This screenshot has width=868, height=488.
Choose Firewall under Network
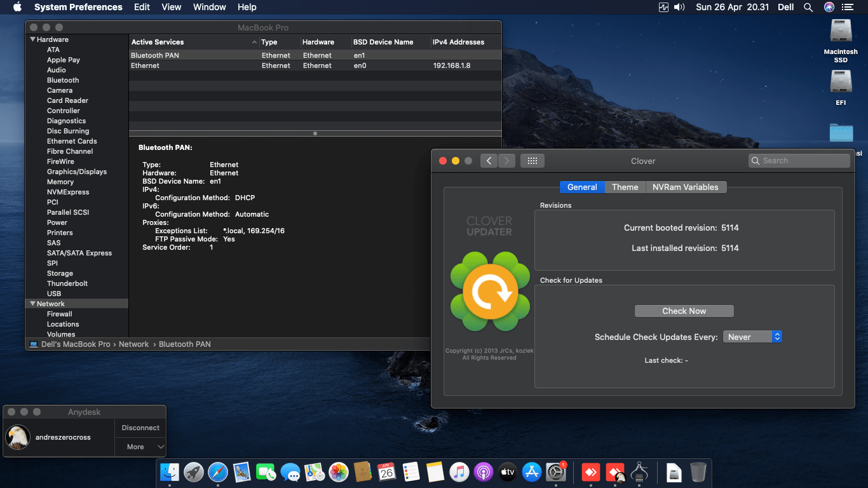60,314
